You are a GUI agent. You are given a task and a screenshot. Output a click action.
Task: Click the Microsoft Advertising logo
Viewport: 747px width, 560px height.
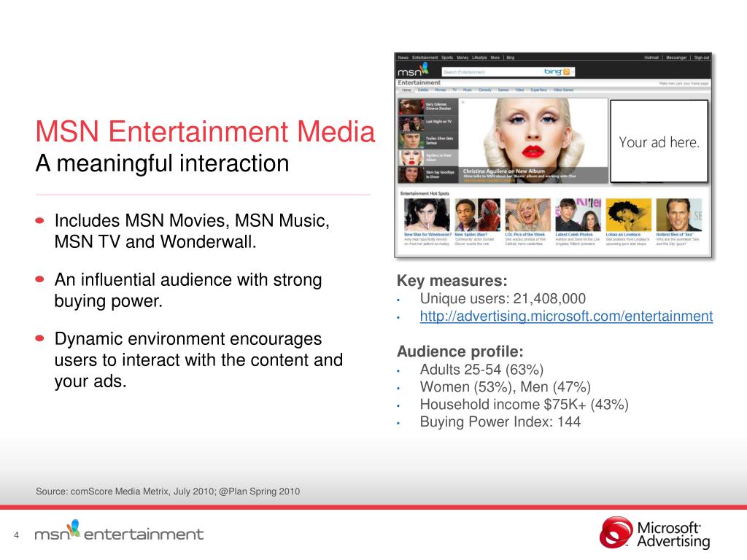[654, 533]
